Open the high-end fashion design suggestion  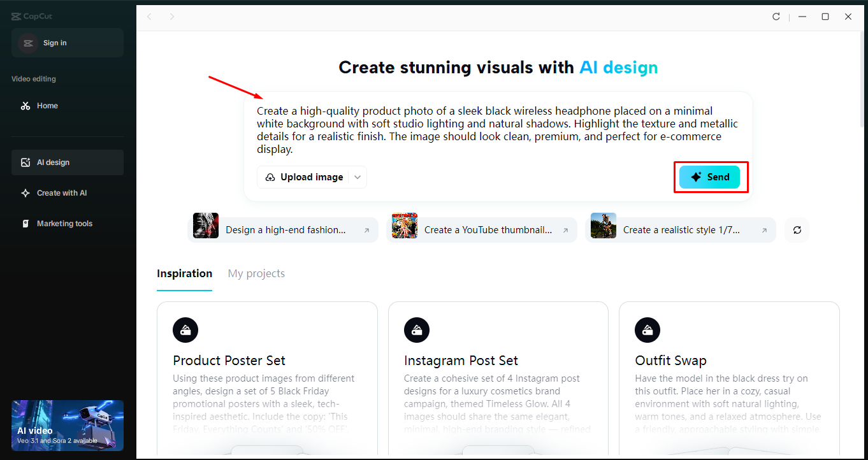284,229
